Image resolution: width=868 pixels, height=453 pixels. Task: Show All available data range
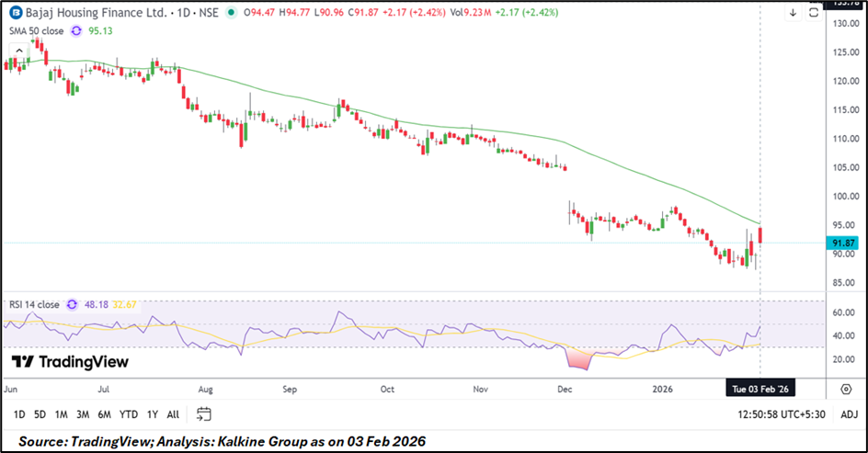coord(173,414)
